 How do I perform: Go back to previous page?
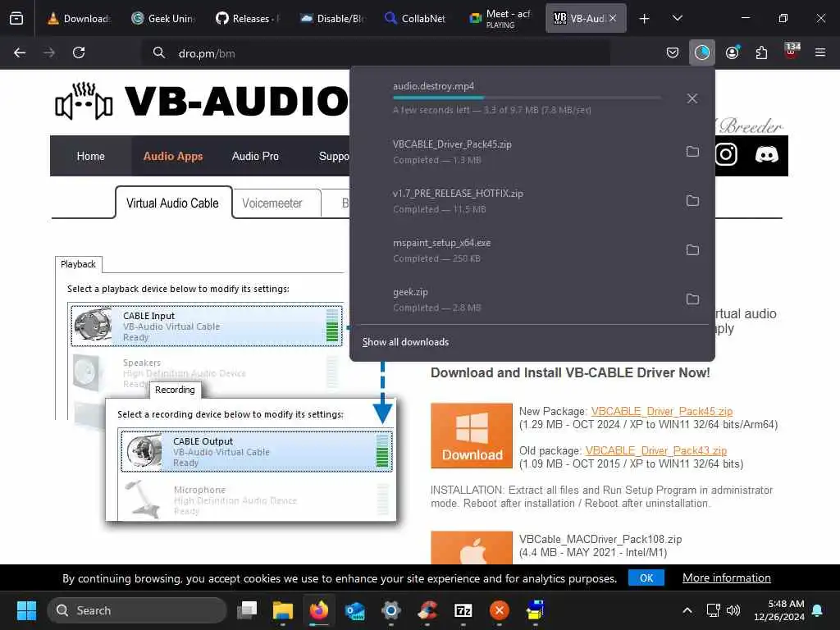coord(20,52)
